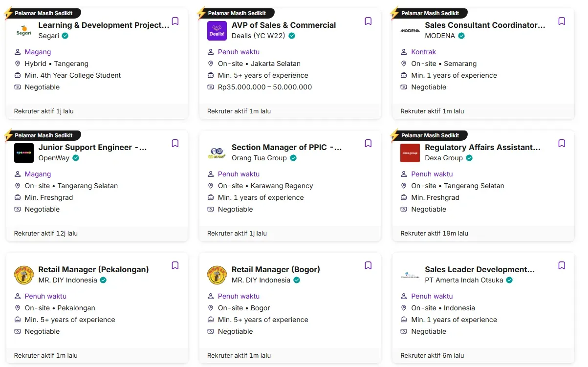Viewport: 588px width, 367px height.
Task: Click bookmark icon for Section Manager of PPIC
Action: coord(368,144)
